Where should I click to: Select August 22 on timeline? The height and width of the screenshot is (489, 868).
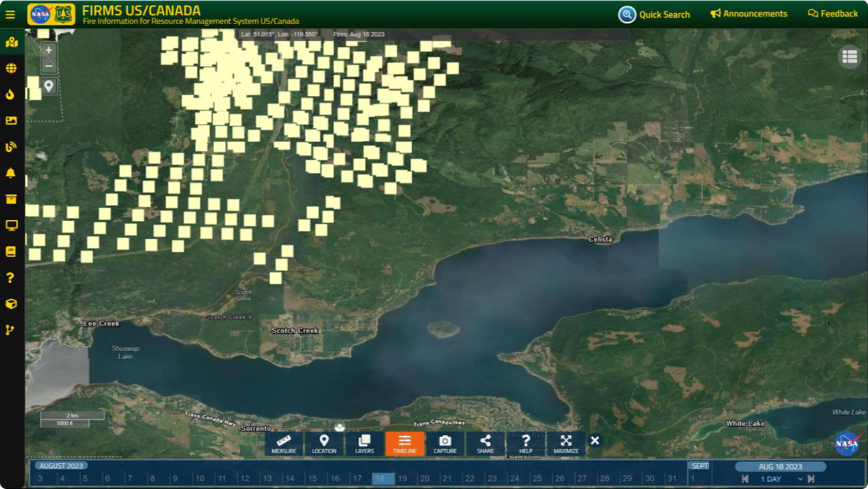(x=470, y=479)
